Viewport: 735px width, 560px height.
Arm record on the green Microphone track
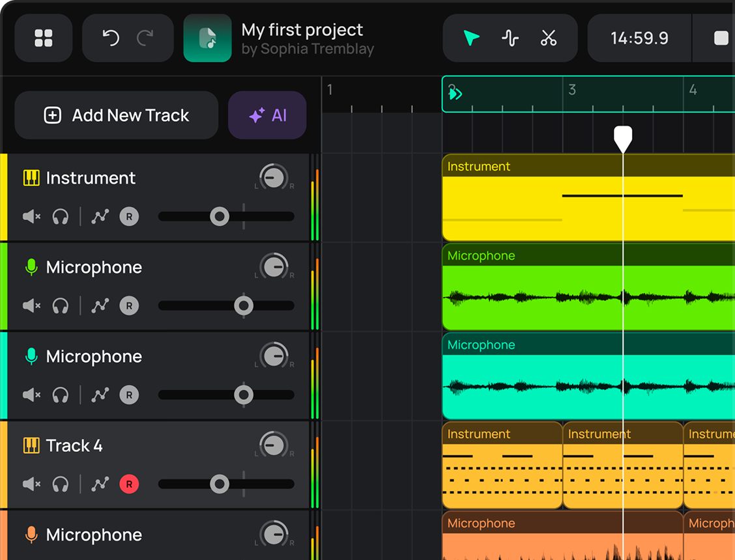[129, 305]
